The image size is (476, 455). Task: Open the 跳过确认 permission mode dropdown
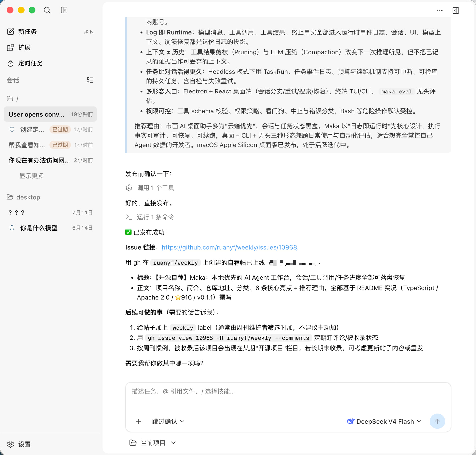coord(168,421)
